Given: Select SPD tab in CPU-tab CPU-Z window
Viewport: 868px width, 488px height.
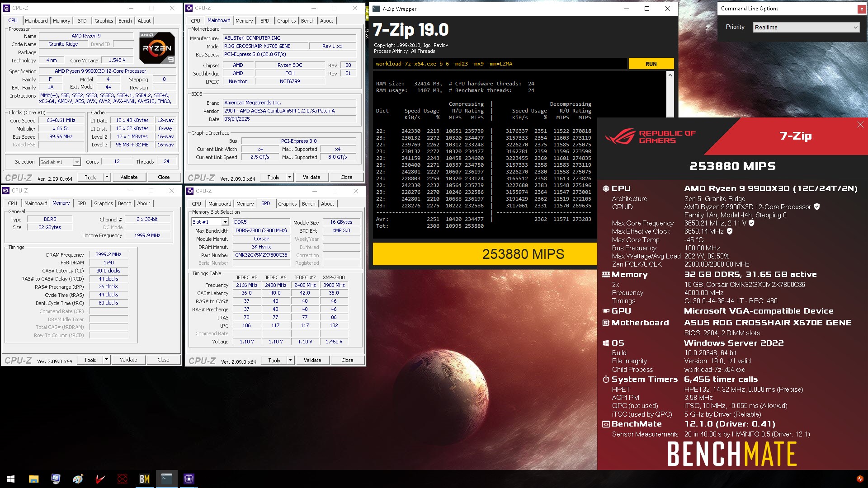Looking at the screenshot, I should tap(82, 21).
